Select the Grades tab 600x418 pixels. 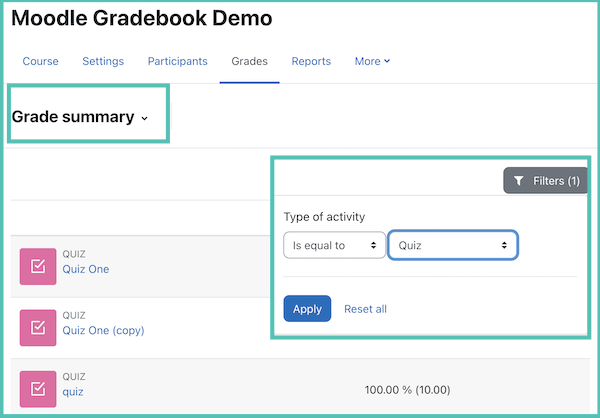[249, 61]
